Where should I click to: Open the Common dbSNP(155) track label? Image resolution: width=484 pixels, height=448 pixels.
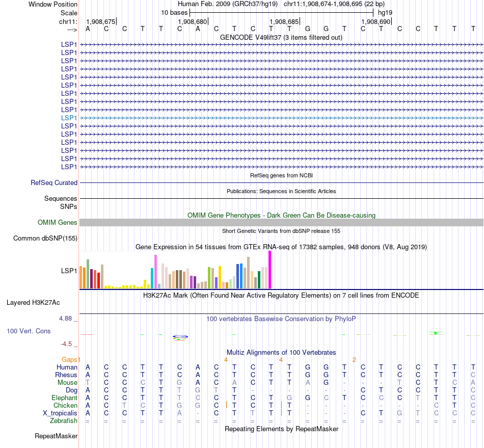(45, 239)
